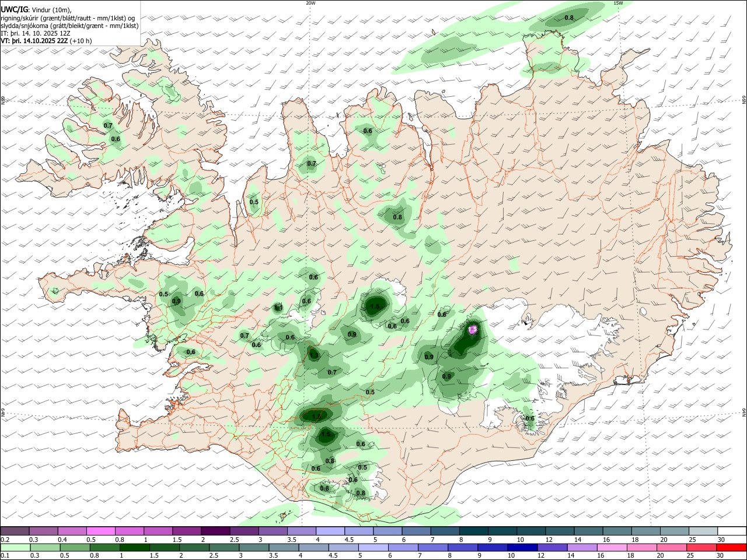Click the dark teal snow legend swatch at 8
747x560 pixels.
[474, 531]
